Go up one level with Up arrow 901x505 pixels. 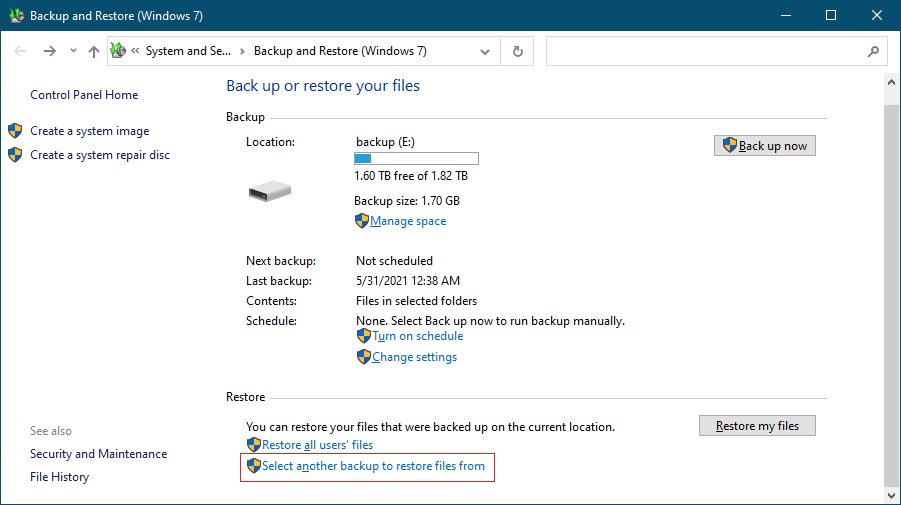click(94, 51)
